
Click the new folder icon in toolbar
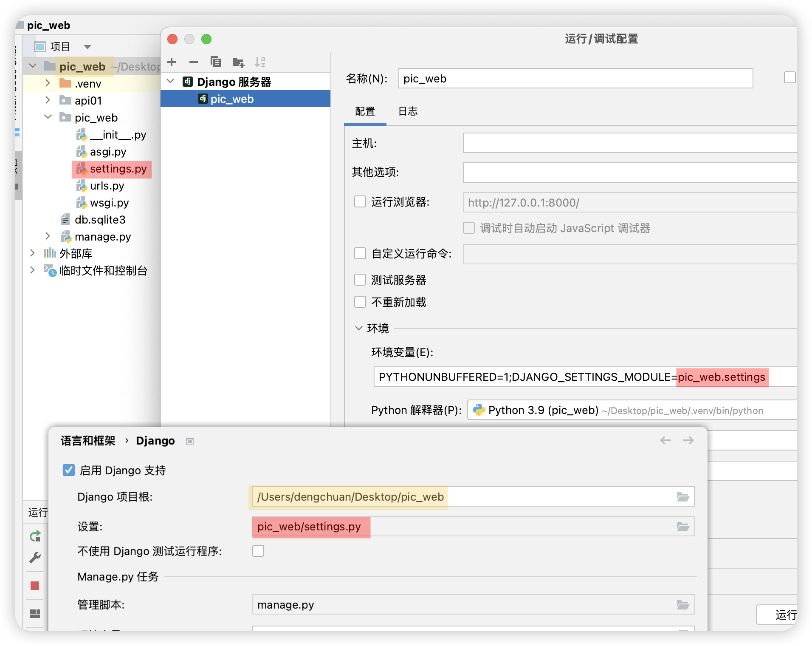point(238,62)
